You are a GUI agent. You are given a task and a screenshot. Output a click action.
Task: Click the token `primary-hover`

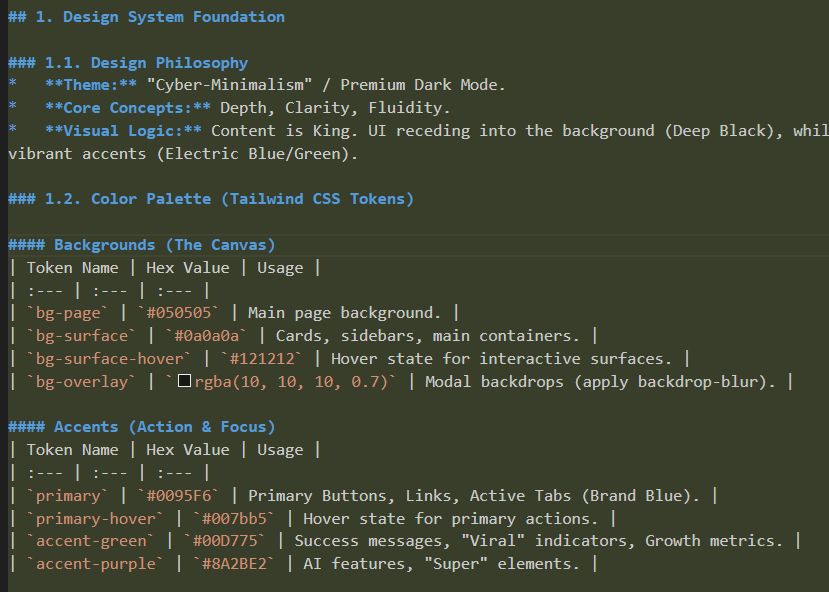(x=96, y=519)
